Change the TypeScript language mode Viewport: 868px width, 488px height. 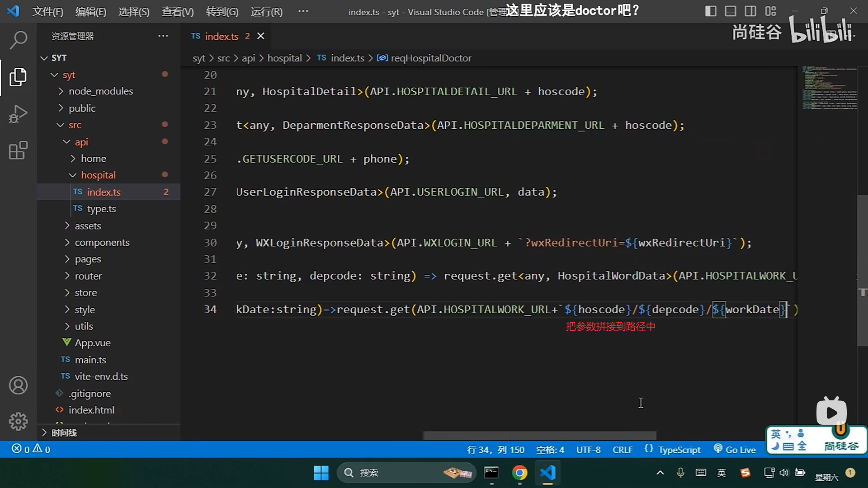pyautogui.click(x=679, y=450)
